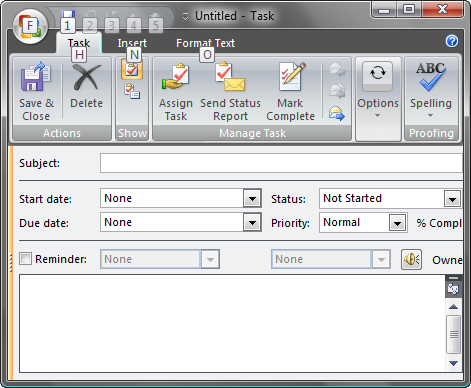471x388 pixels.
Task: Expand the Options group
Action: pos(378,99)
